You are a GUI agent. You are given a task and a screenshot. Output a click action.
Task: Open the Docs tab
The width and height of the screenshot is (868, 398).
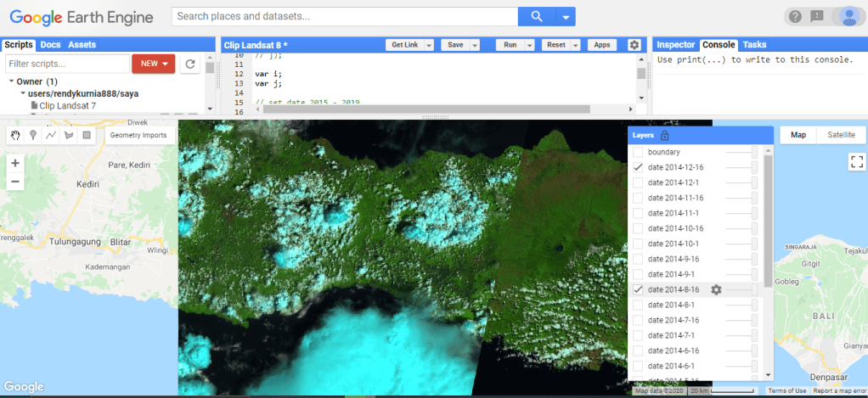pyautogui.click(x=50, y=44)
